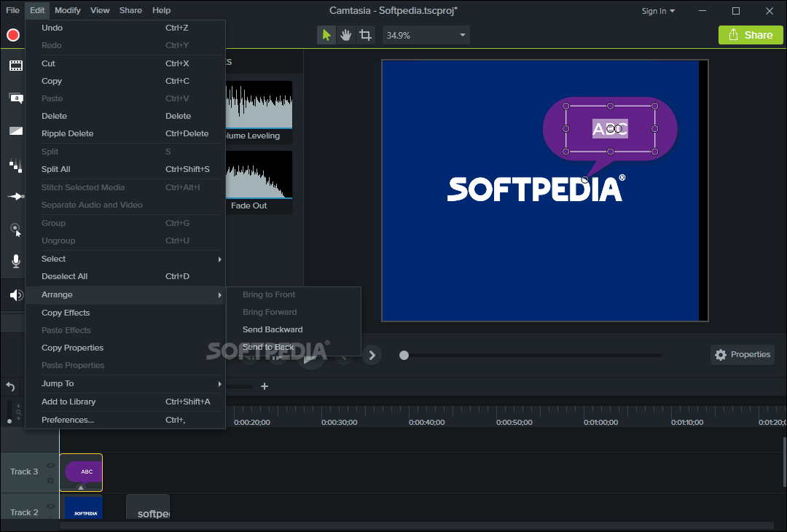Open the Animations panel icon
Viewport: 787px width, 532px height.
[16, 196]
